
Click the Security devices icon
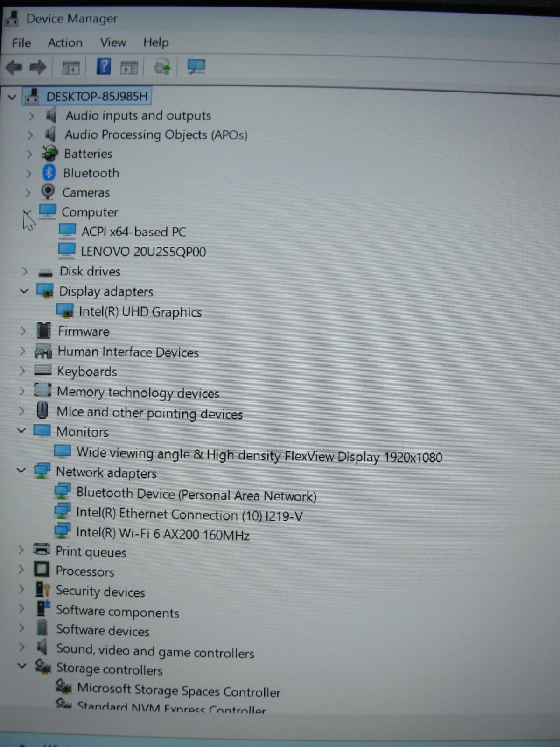42,589
